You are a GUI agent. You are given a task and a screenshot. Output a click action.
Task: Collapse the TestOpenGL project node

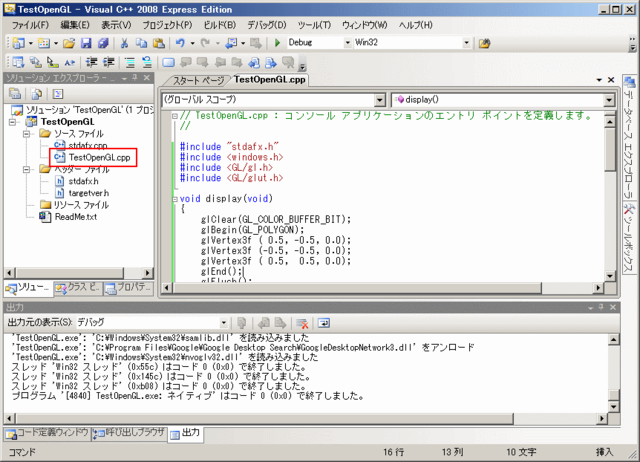click(13, 122)
